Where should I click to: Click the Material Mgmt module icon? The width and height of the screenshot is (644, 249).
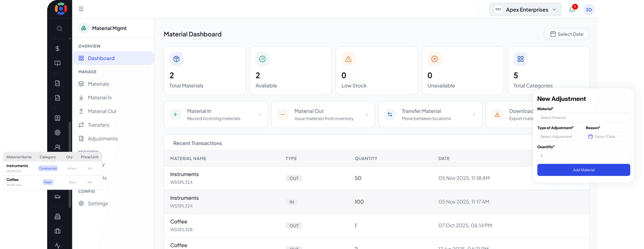click(x=84, y=28)
